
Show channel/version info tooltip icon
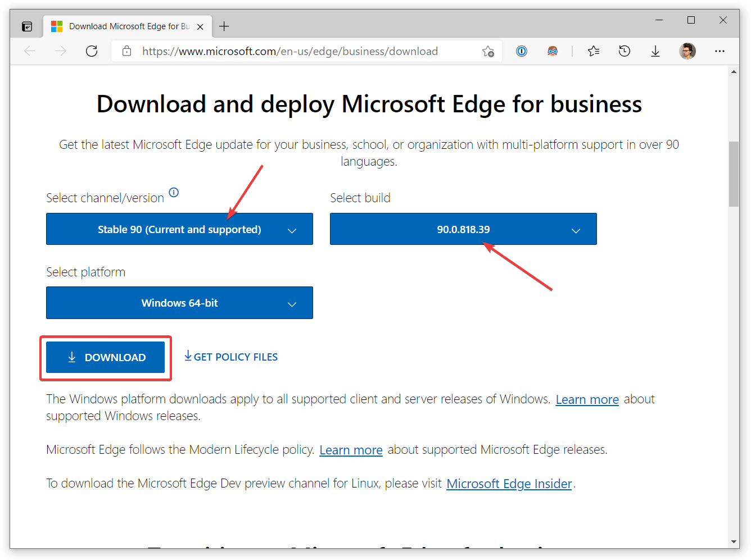[174, 192]
